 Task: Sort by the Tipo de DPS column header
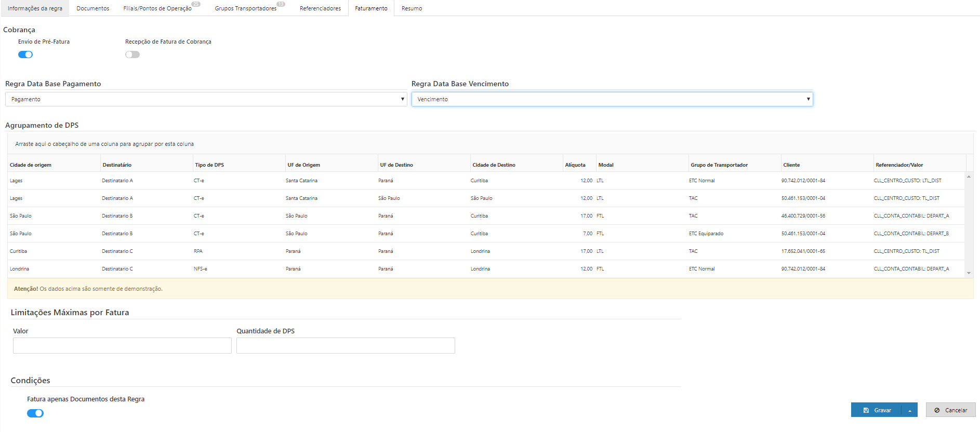(x=209, y=165)
